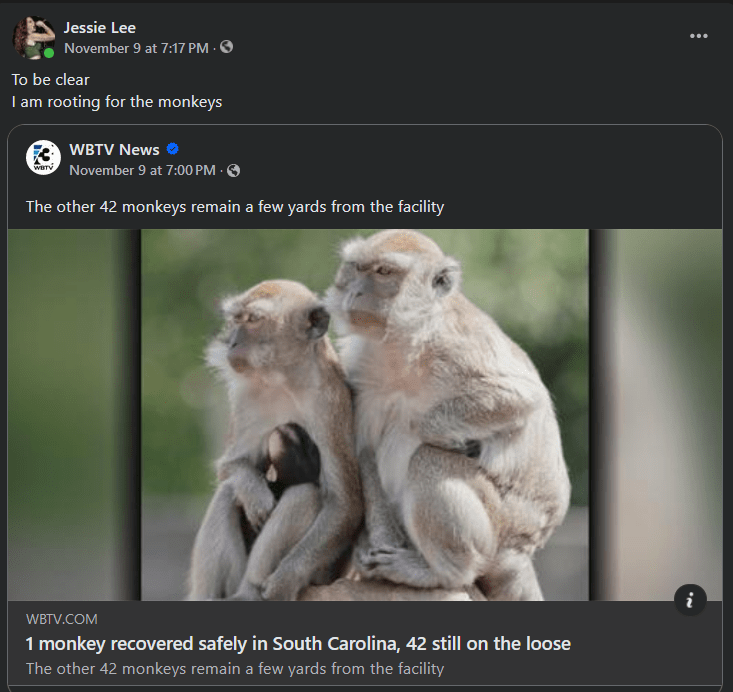Click the green online status dot
This screenshot has height=692, width=733.
coord(49,52)
